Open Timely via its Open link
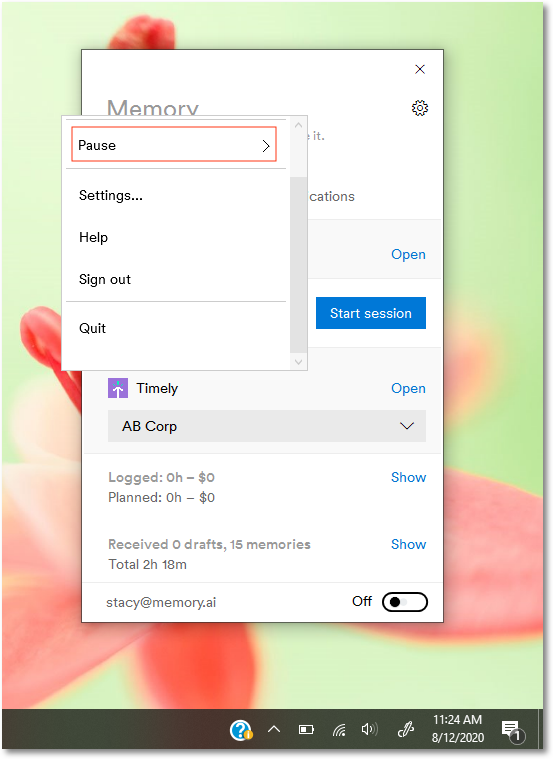 pos(408,388)
